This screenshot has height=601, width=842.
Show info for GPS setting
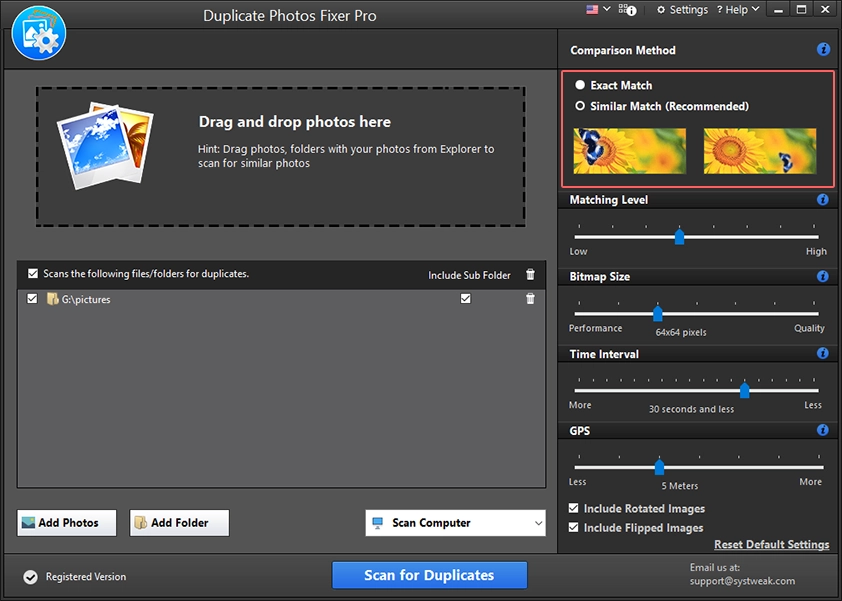pyautogui.click(x=822, y=430)
